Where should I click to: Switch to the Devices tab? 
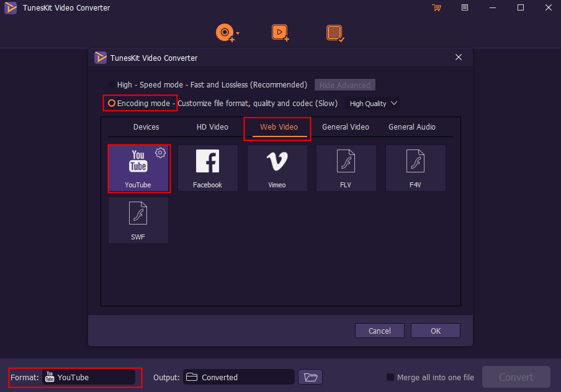(146, 127)
